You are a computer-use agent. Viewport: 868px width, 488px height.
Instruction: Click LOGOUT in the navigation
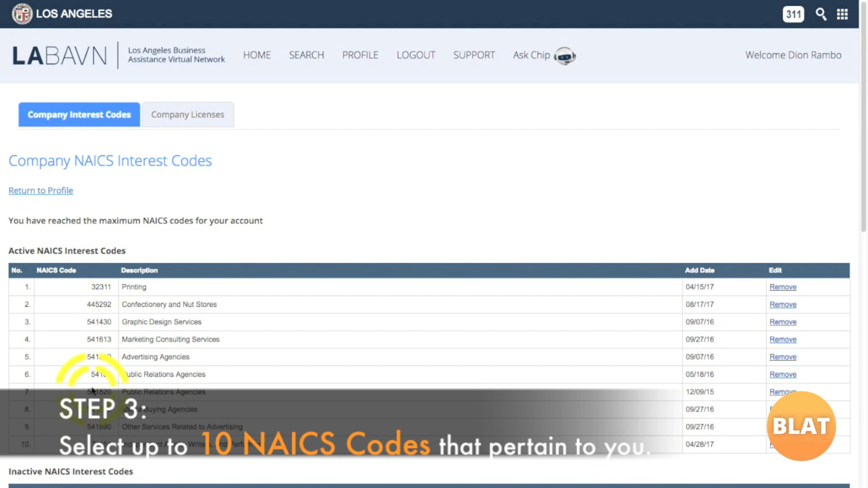415,55
